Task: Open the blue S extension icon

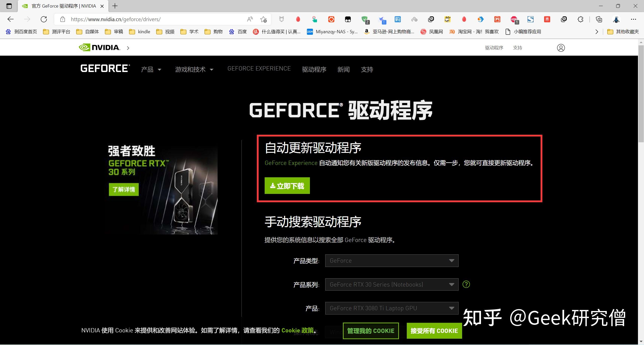Action: click(531, 19)
